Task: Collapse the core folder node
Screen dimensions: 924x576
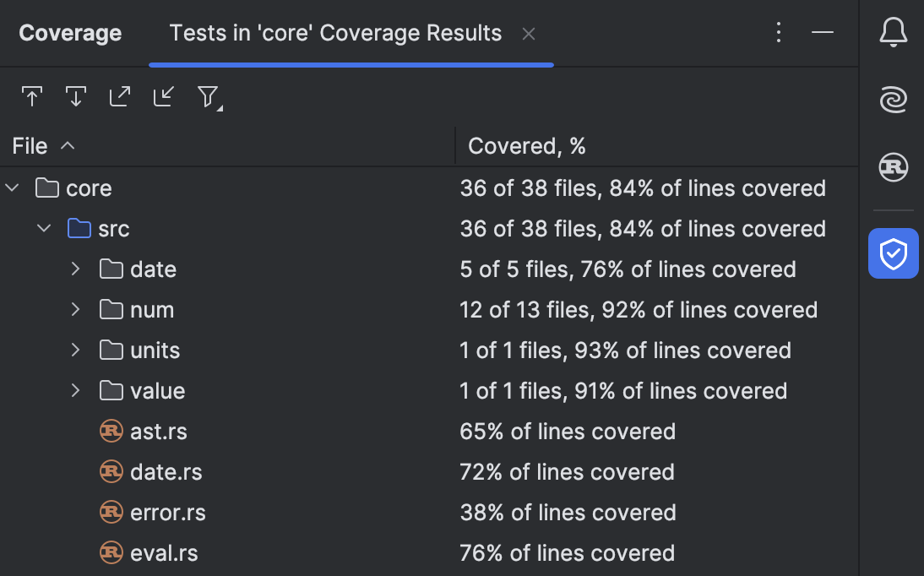Action: (x=12, y=187)
